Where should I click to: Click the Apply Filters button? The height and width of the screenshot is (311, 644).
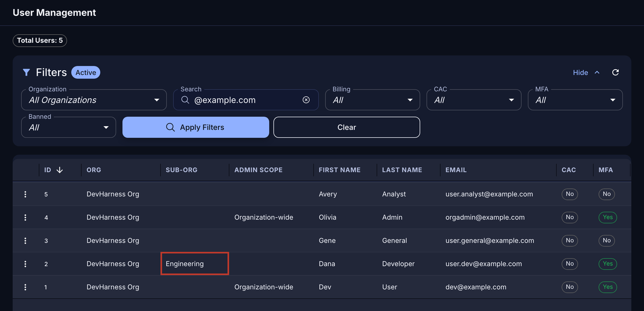tap(196, 127)
